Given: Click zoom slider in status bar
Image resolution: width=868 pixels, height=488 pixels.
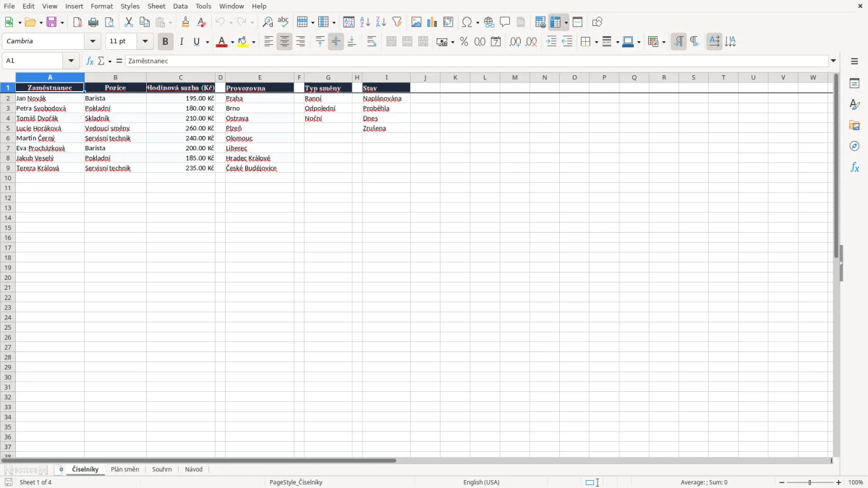Looking at the screenshot, I should tap(810, 482).
